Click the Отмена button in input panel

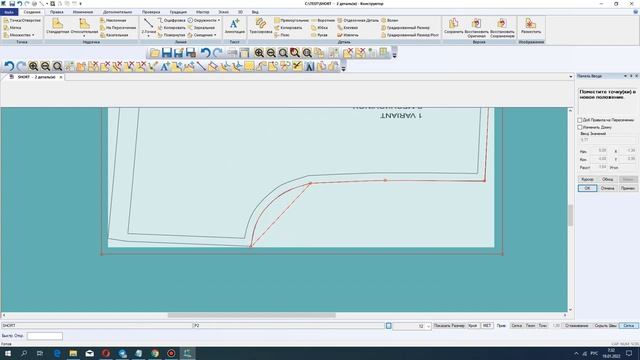(x=607, y=188)
